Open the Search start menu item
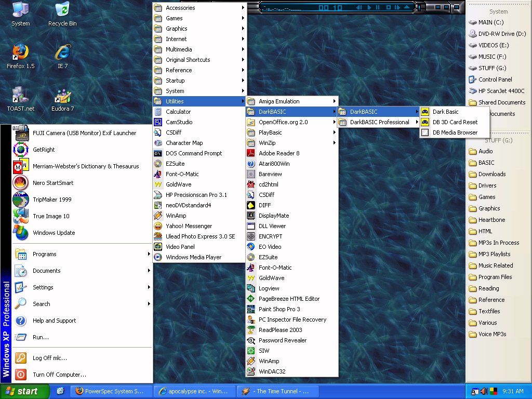Screen dimensions: 532x399 (83, 304)
